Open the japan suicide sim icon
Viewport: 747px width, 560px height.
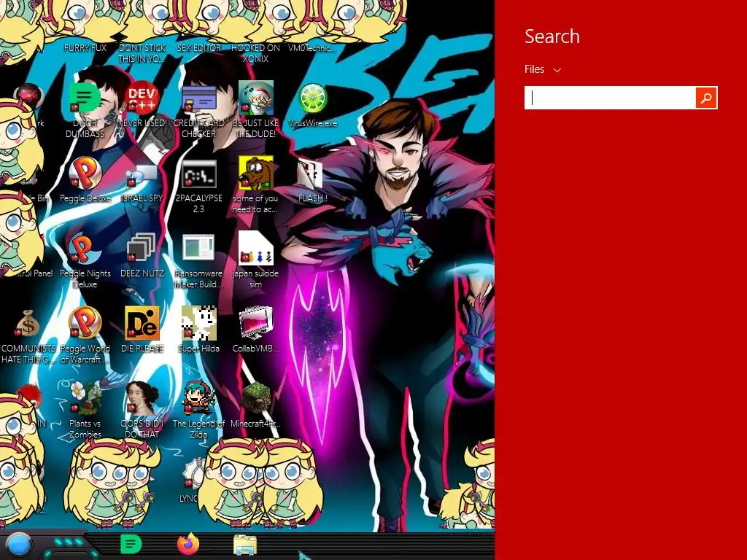[x=256, y=248]
